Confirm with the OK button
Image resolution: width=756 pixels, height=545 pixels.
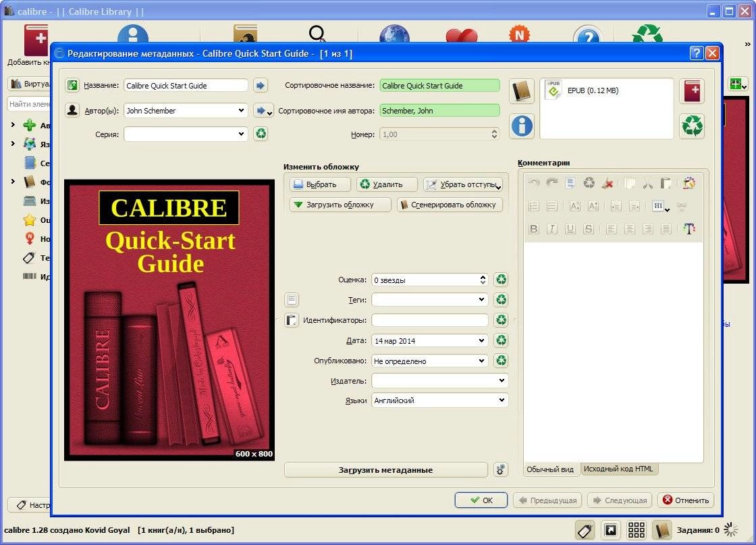coord(481,500)
